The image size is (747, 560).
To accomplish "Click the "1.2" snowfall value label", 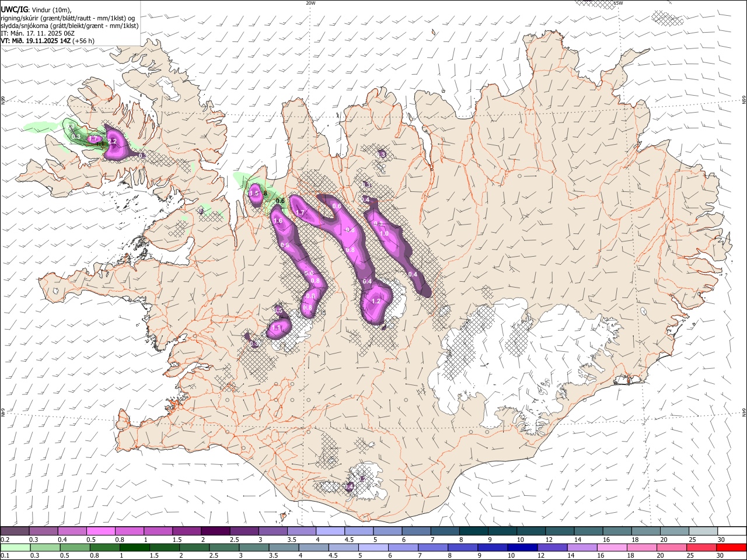I will [376, 302].
